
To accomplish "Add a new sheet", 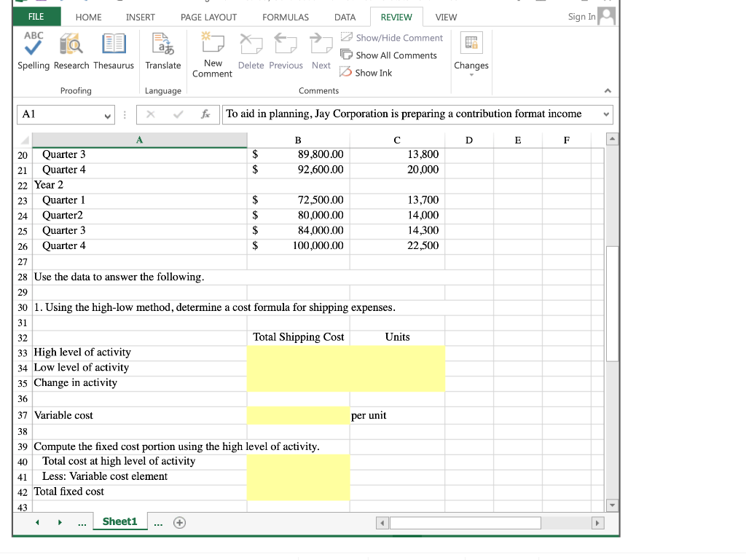I will (179, 523).
